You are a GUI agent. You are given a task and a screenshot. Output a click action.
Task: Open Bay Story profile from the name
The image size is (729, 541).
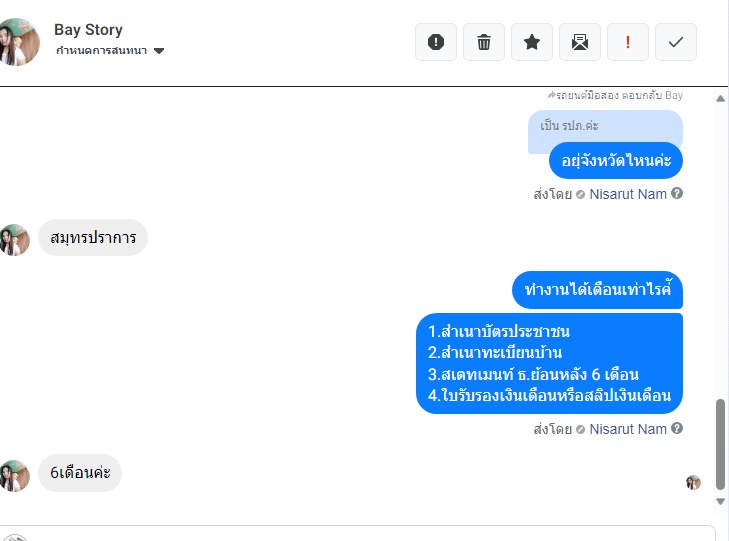(x=88, y=30)
